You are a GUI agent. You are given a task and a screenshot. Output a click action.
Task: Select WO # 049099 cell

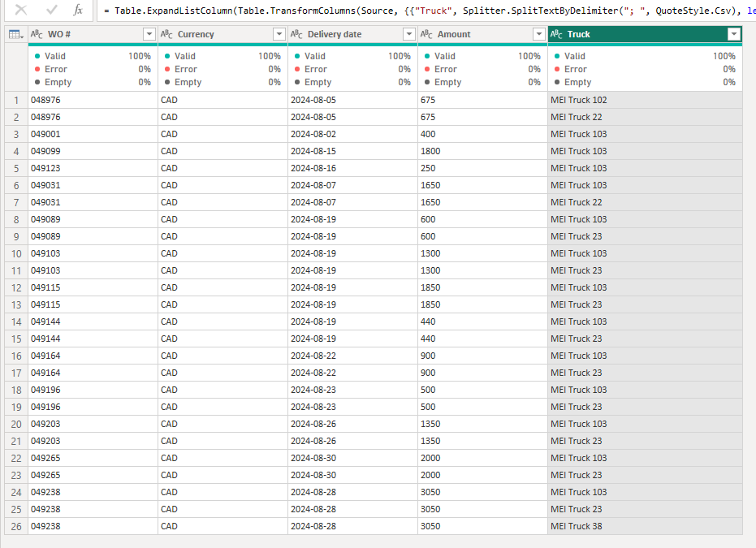tap(93, 151)
